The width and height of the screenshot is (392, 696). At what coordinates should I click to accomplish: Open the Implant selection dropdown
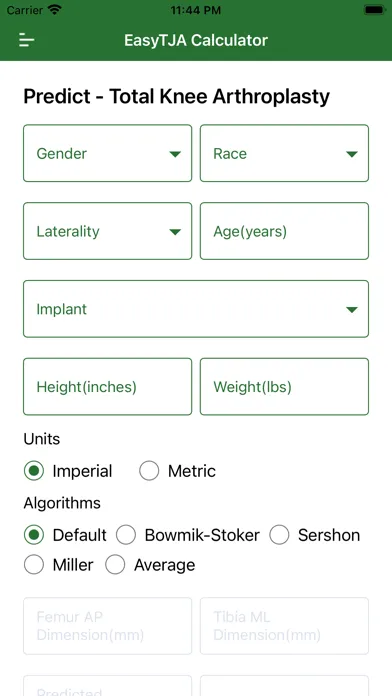pyautogui.click(x=196, y=309)
